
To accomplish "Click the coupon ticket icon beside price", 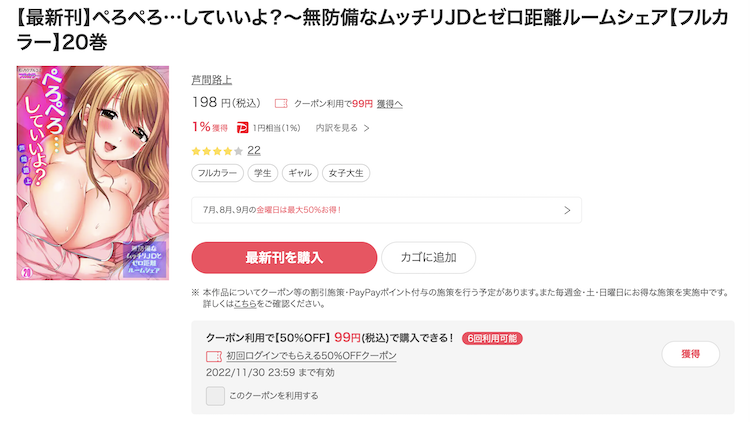I will [x=281, y=103].
